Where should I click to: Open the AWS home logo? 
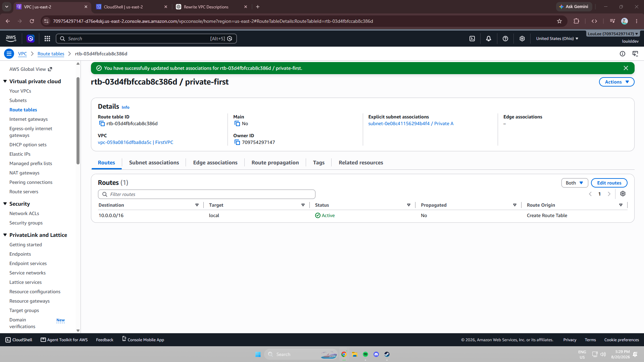tap(11, 39)
